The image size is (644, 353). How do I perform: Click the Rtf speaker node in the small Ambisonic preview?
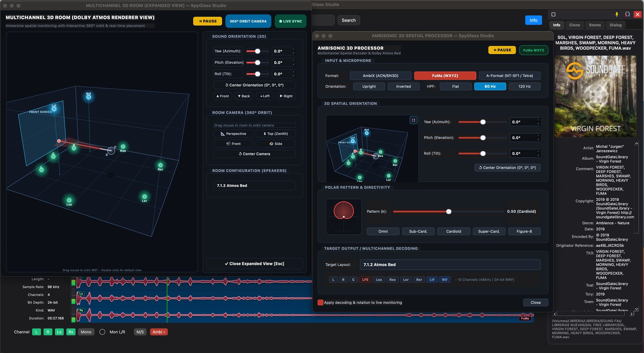[366, 133]
